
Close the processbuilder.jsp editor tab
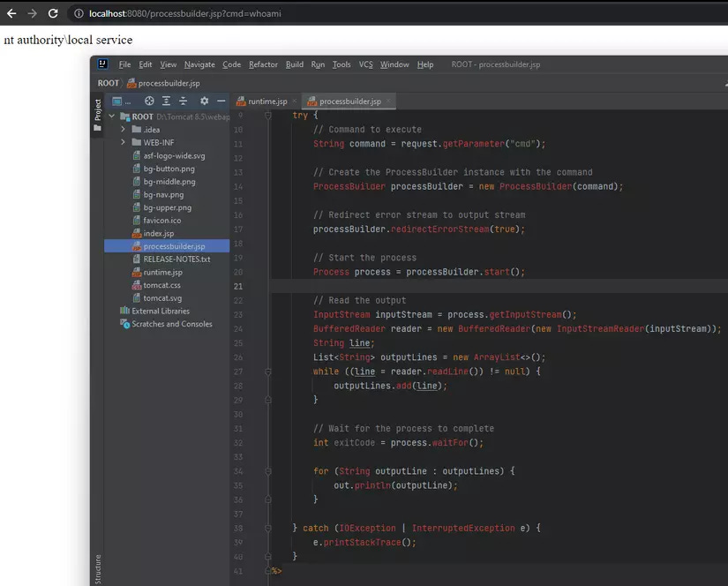(x=389, y=101)
